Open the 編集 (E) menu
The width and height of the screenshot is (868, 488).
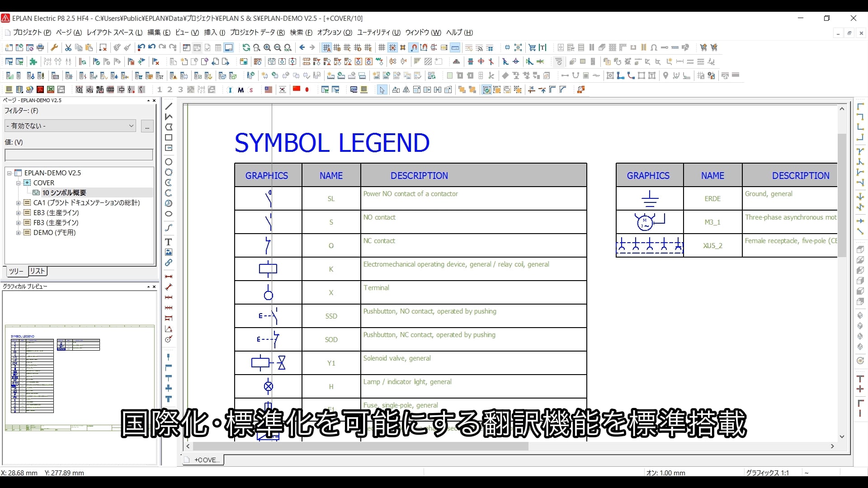point(159,33)
